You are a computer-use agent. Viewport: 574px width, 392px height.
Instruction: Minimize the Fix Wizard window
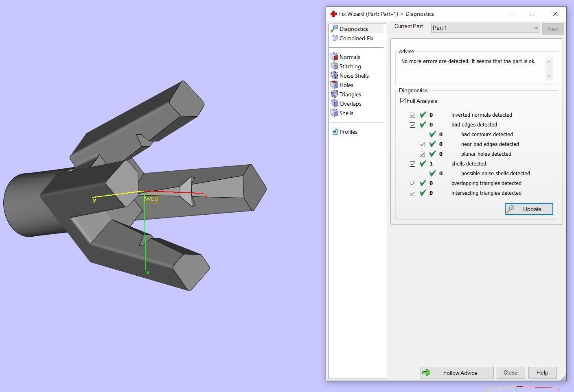[510, 14]
